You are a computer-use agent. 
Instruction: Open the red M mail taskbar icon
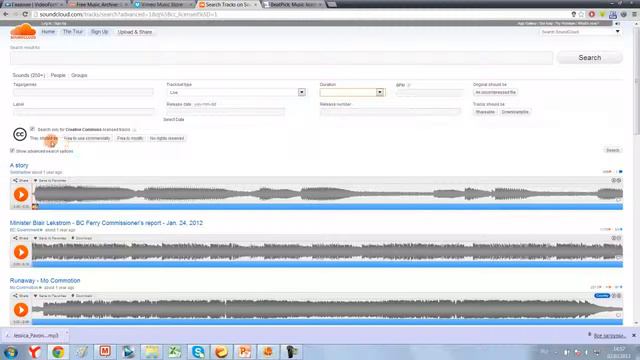105,351
